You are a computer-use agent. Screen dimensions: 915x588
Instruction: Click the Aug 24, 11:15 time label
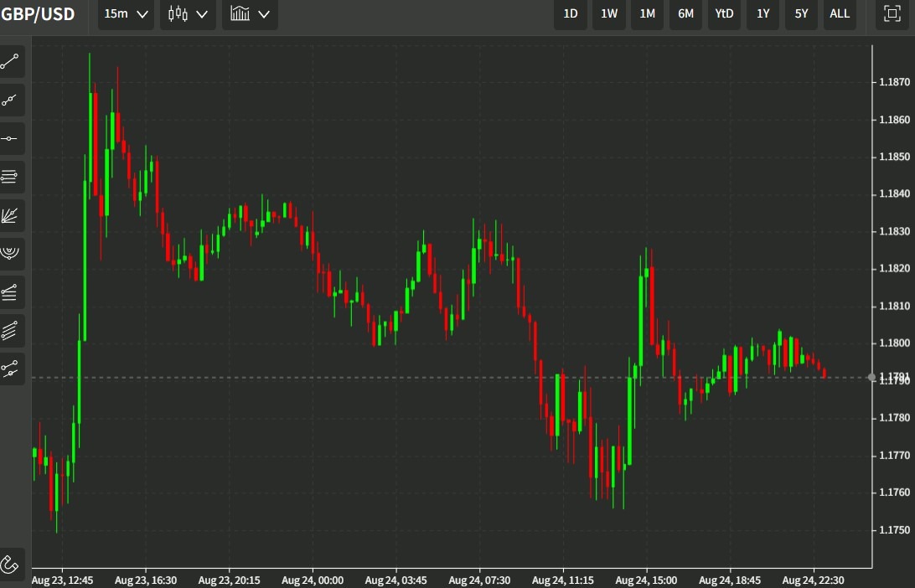pos(562,580)
